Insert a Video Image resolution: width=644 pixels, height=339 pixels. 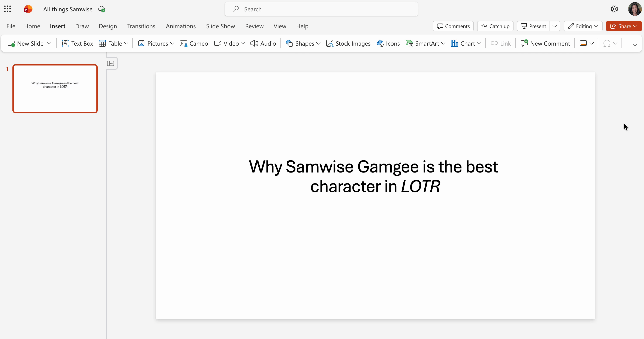tap(226, 43)
